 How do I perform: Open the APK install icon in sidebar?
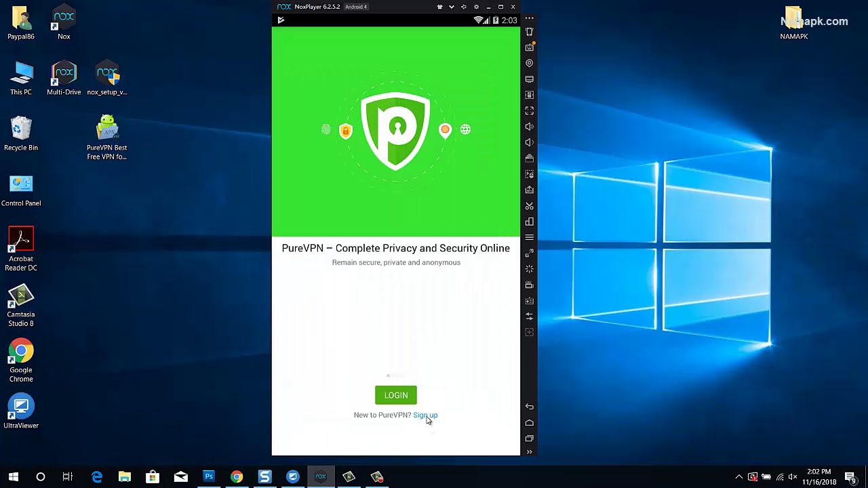point(530,158)
